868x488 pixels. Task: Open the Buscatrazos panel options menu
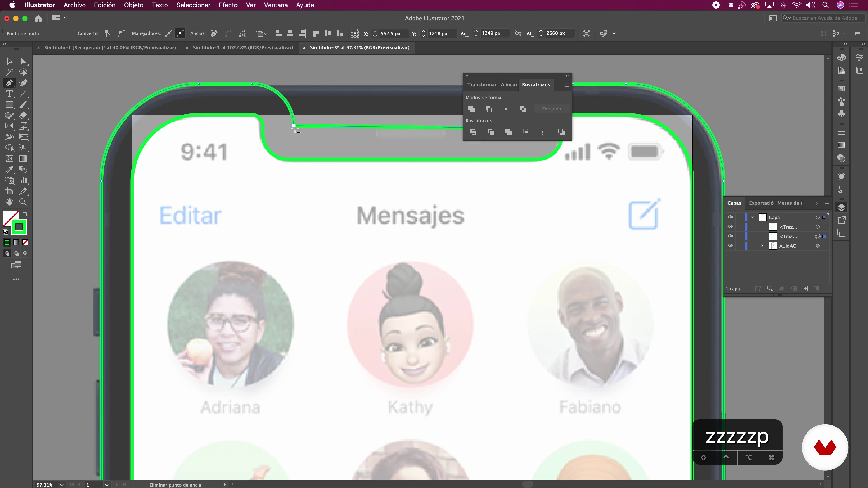coord(567,85)
